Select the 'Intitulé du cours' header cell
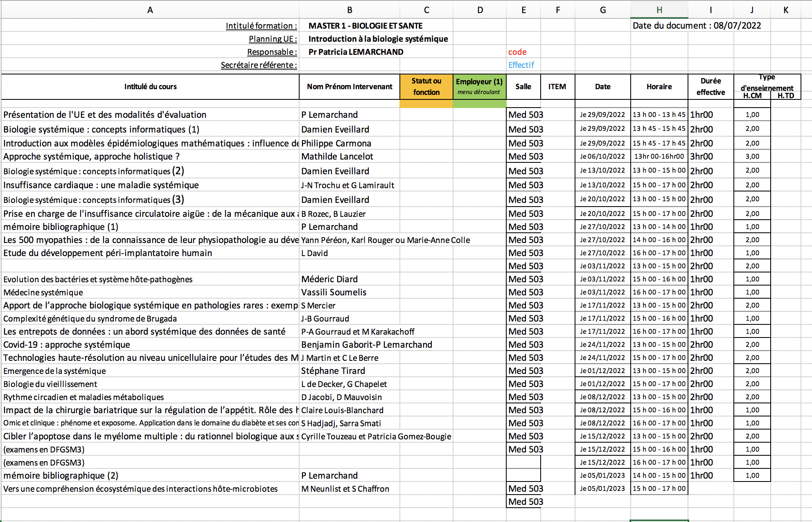812x522 pixels. [150, 86]
